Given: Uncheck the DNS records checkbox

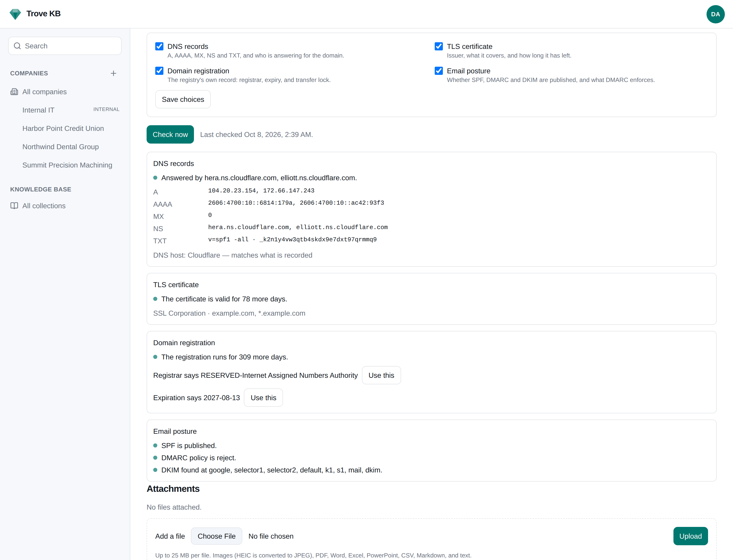Looking at the screenshot, I should click(159, 46).
